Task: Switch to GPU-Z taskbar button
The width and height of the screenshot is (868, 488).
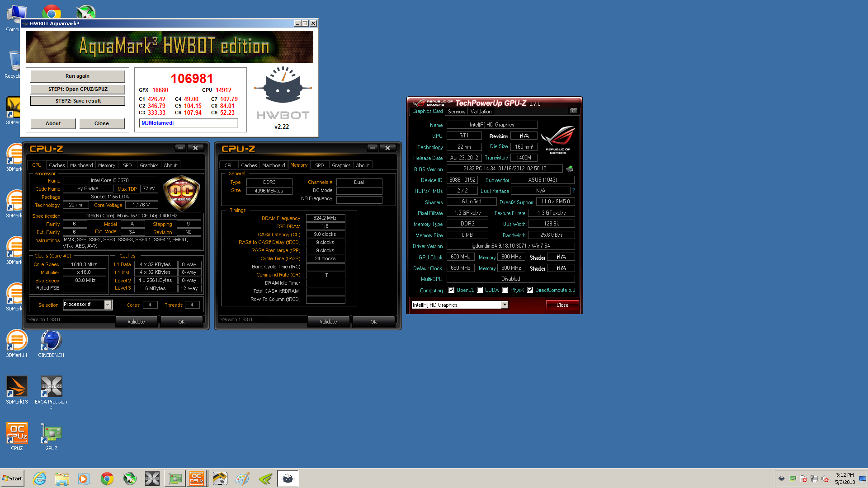Action: pyautogui.click(x=175, y=479)
